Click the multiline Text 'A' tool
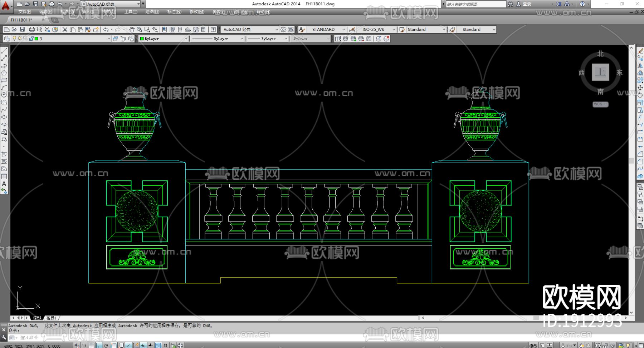 4,184
